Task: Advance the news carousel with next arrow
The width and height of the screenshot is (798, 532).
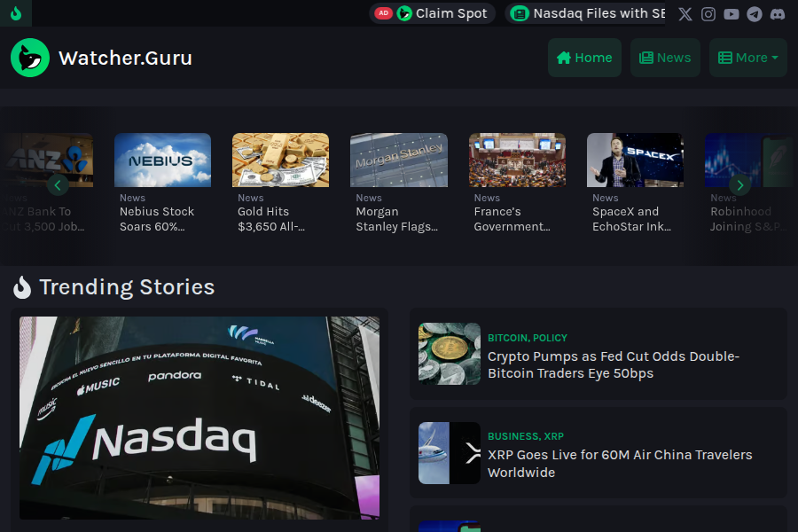Action: tap(739, 184)
